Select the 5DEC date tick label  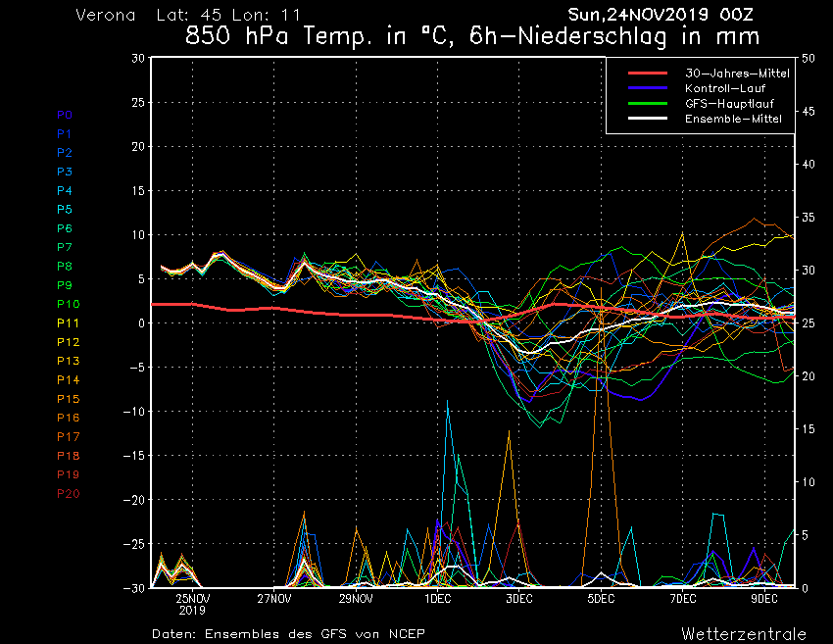point(601,598)
